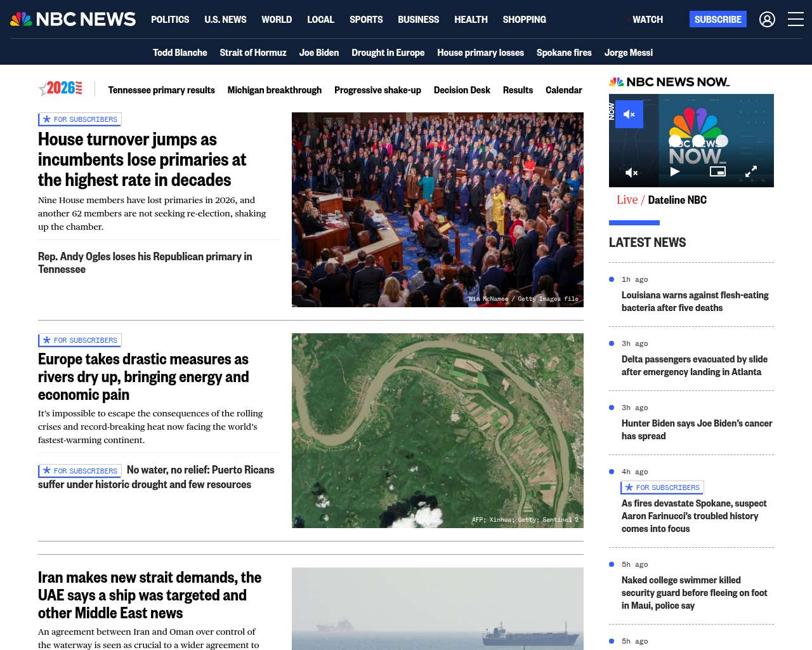Open the Louisiana flesh-eating bacteria story

coord(695,302)
